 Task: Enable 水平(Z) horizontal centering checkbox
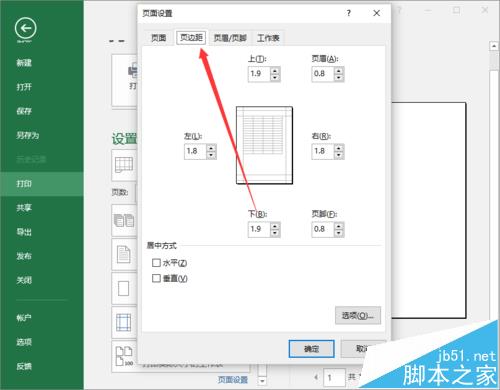[x=156, y=263]
